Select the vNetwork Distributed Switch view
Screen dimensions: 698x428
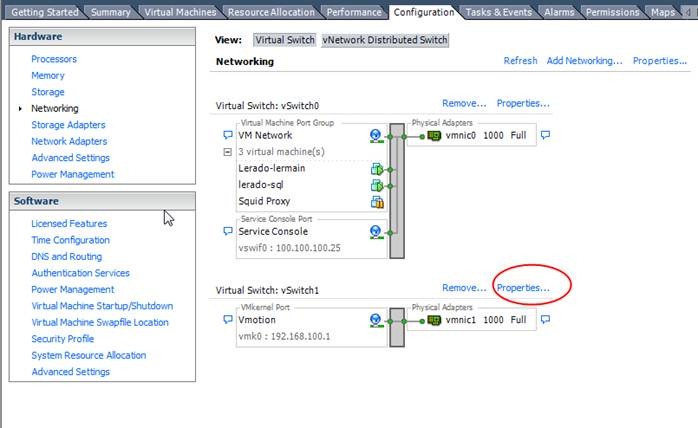[385, 40]
